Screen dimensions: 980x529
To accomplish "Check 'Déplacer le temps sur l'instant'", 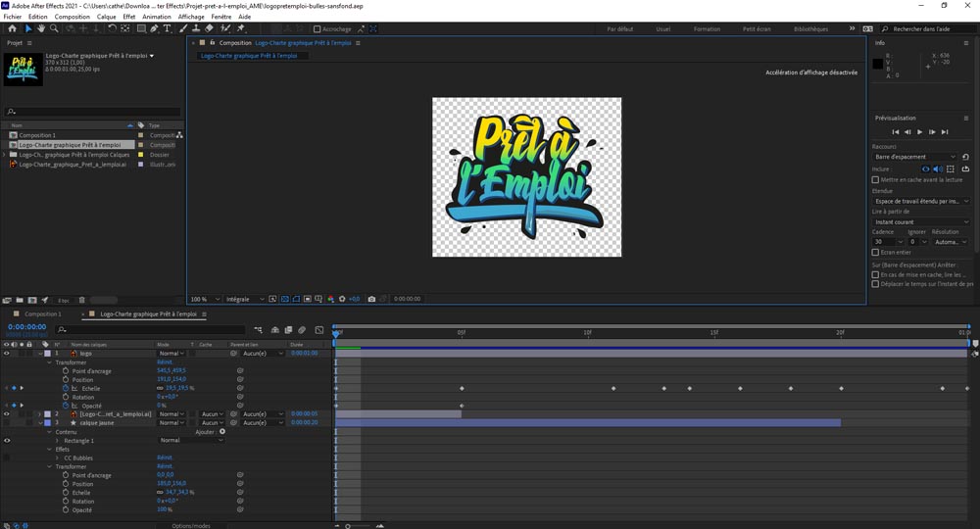I will coord(875,284).
